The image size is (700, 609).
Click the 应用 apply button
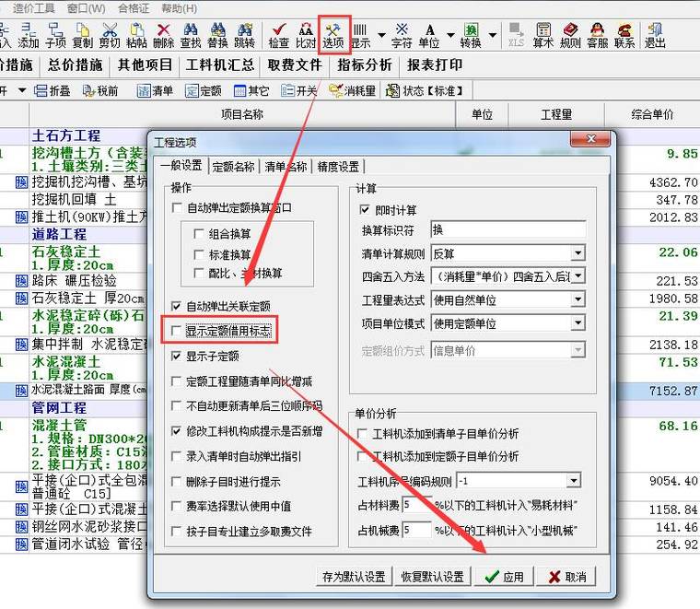coord(504,577)
